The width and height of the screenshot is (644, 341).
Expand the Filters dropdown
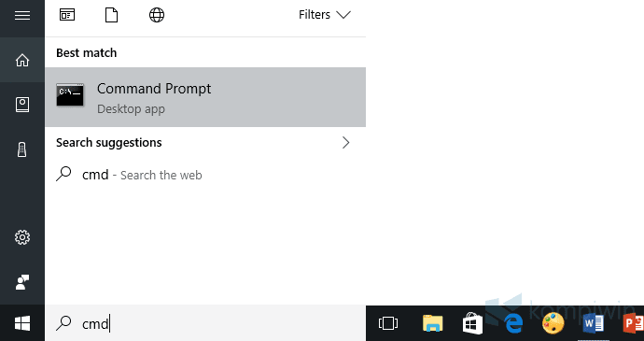pyautogui.click(x=325, y=15)
